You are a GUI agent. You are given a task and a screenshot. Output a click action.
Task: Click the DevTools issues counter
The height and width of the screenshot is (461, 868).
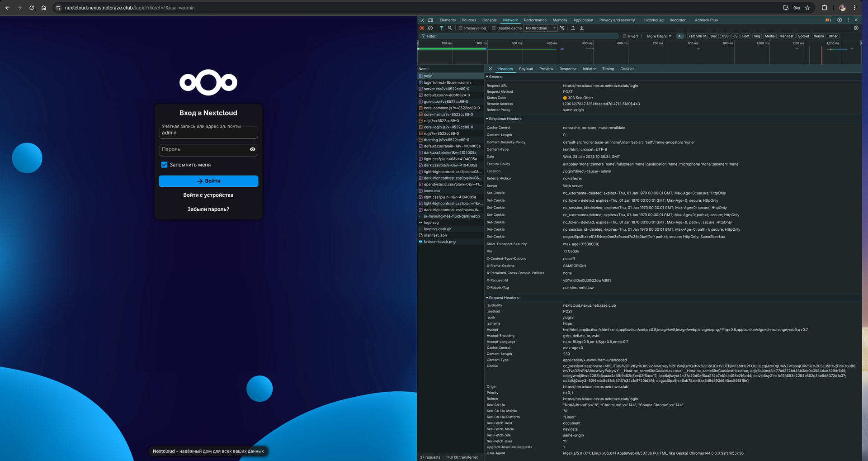(x=828, y=20)
